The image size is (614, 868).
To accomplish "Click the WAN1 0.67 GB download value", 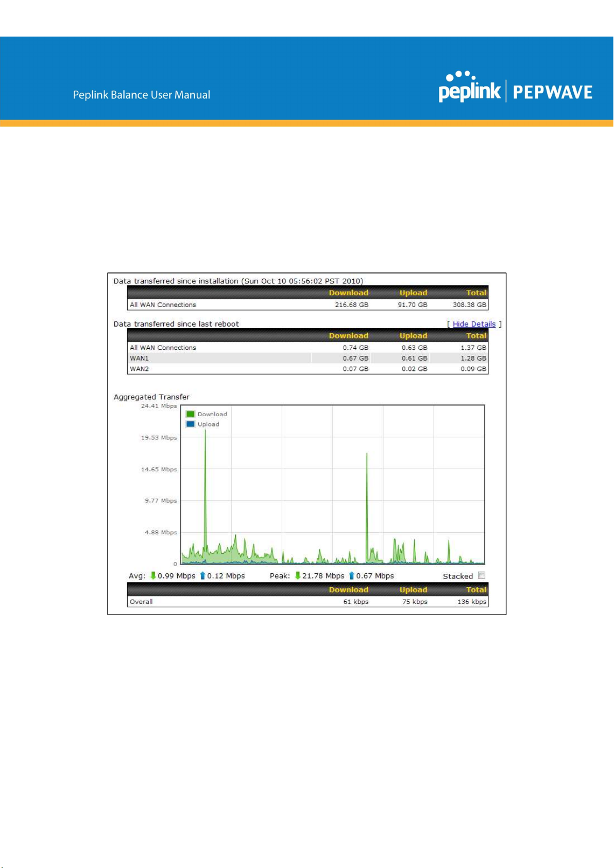I will (355, 358).
